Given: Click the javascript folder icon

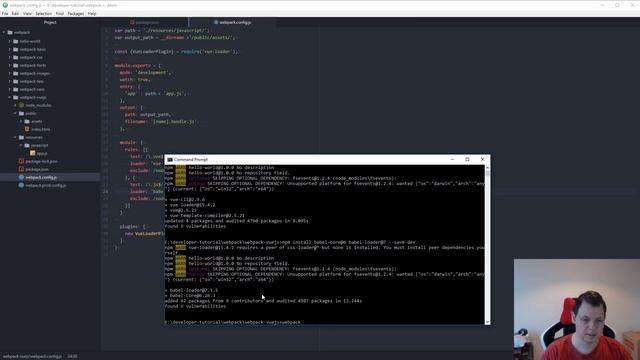Looking at the screenshot, I should coord(27,145).
